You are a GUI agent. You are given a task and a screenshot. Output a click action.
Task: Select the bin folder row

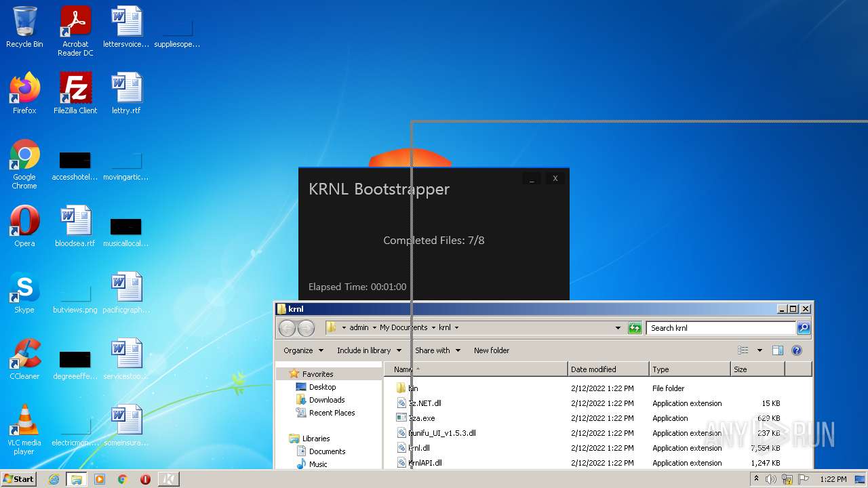point(589,388)
